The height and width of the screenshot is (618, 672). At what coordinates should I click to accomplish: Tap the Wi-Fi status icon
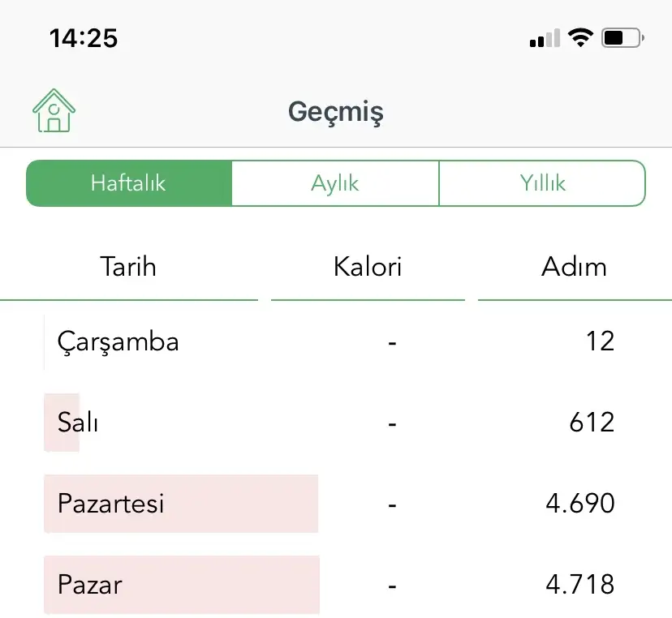[x=580, y=37]
